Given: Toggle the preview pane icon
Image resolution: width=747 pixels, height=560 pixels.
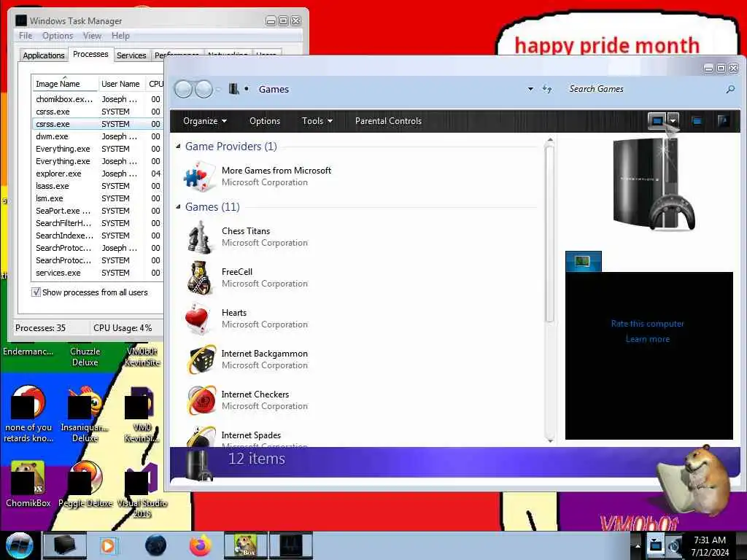Looking at the screenshot, I should (697, 121).
